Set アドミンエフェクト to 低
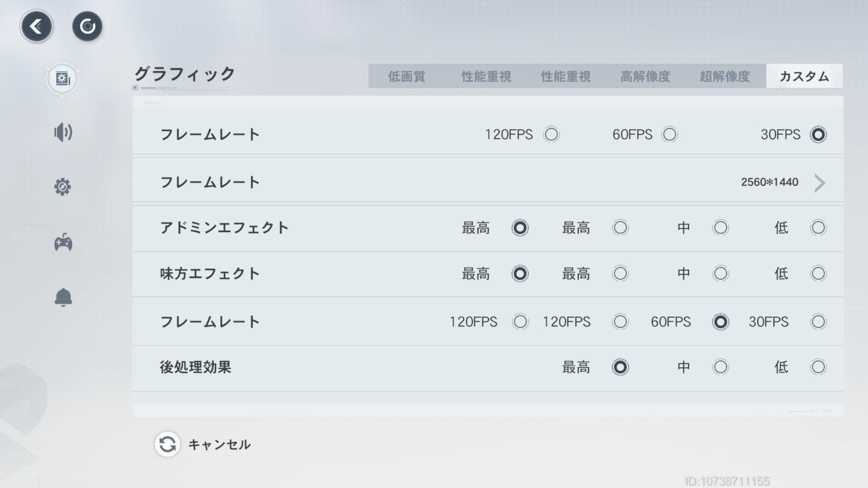This screenshot has width=868, height=488. click(x=818, y=228)
